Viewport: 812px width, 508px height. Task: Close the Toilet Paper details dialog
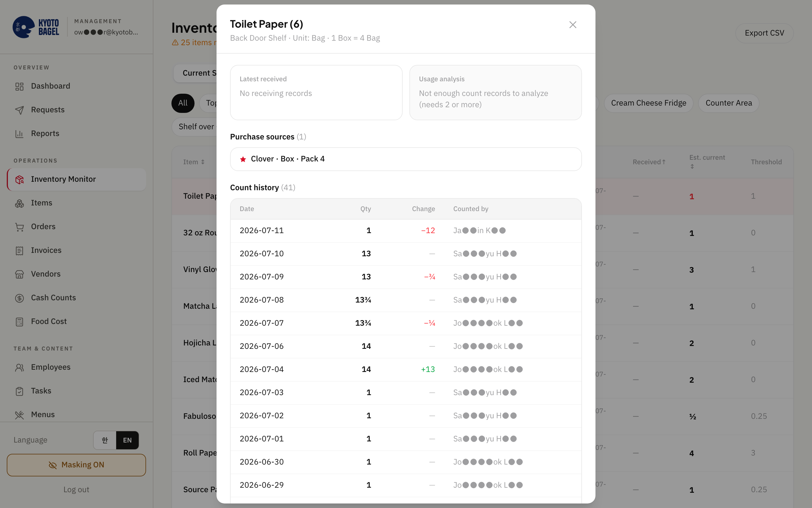pos(572,25)
